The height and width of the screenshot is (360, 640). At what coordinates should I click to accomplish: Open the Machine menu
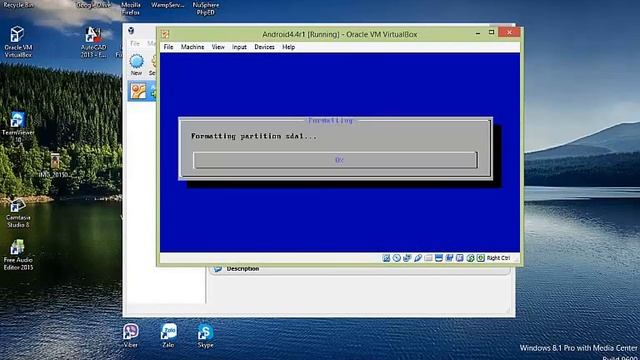192,47
